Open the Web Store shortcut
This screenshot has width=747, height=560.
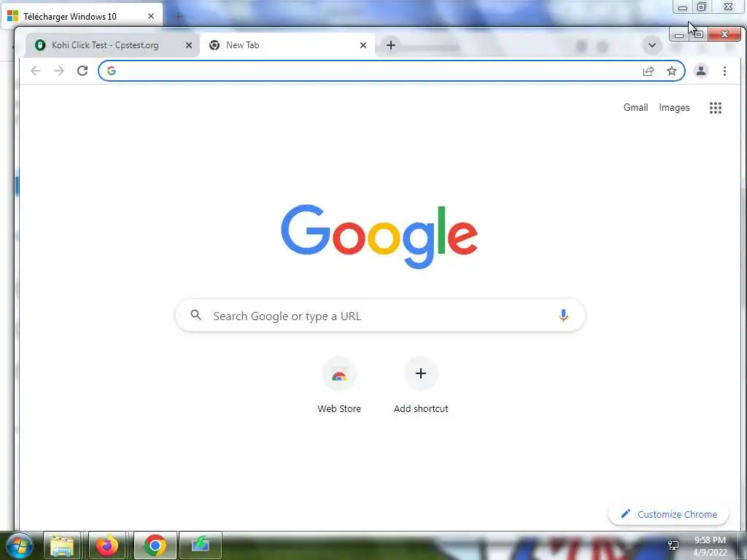tap(339, 385)
